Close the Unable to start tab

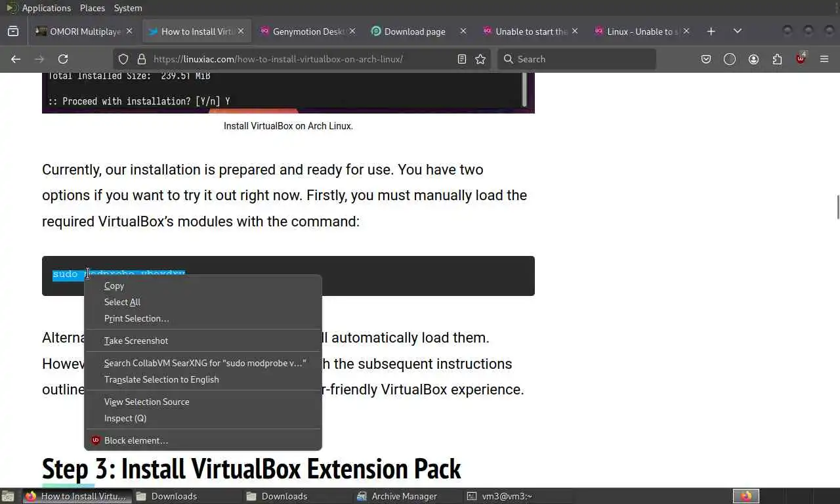point(575,31)
